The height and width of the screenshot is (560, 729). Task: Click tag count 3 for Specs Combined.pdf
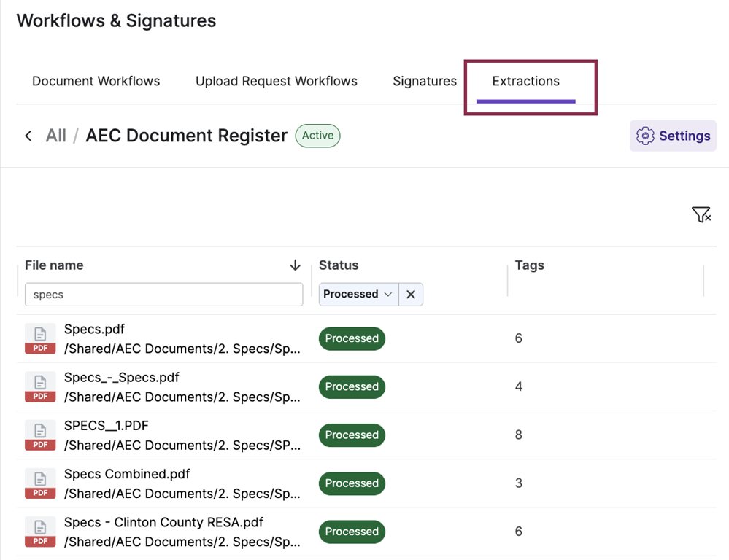[x=518, y=483]
